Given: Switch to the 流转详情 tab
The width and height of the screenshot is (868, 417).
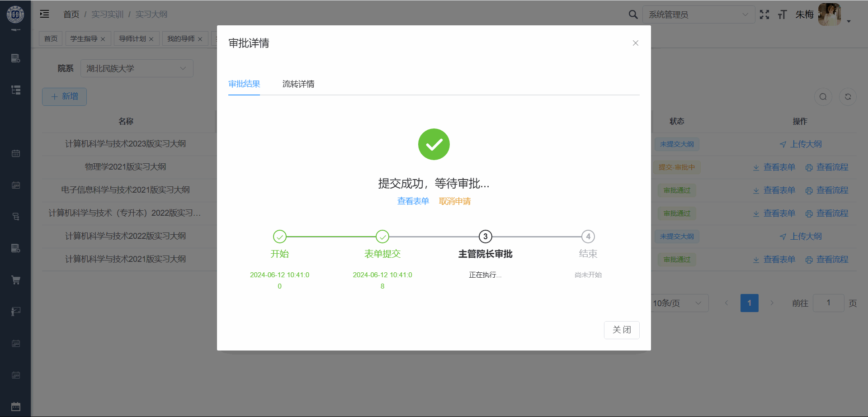Looking at the screenshot, I should 298,84.
